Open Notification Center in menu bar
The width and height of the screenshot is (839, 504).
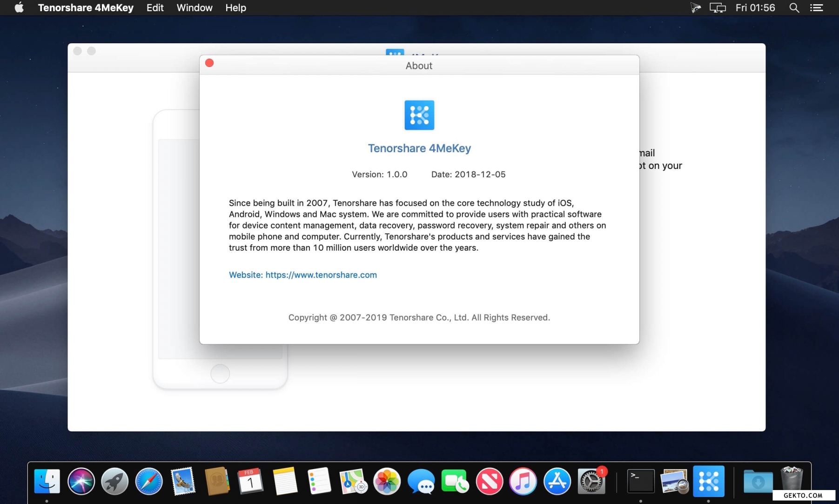(817, 7)
